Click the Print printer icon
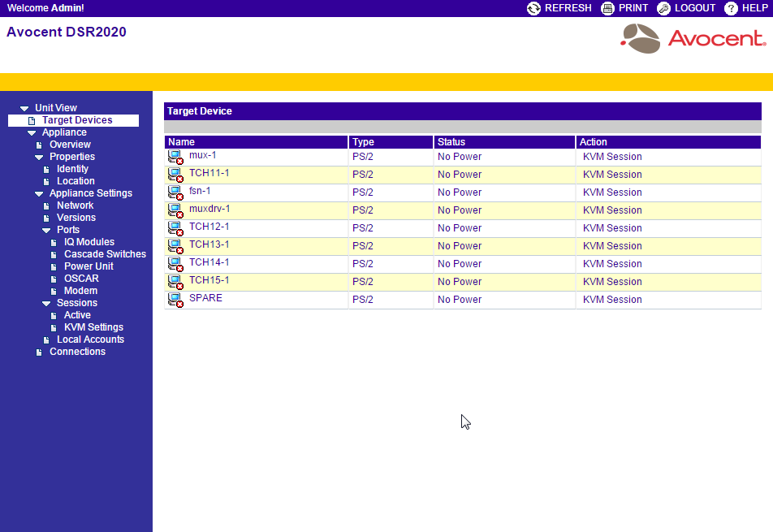 [x=607, y=8]
